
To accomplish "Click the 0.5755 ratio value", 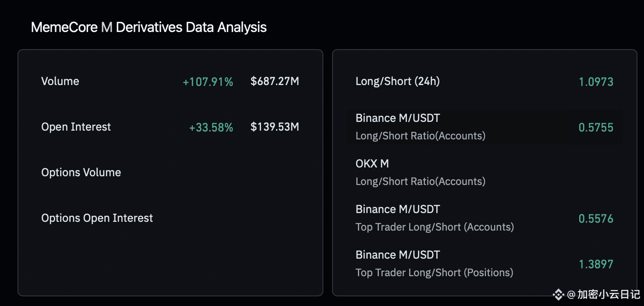I will point(596,127).
